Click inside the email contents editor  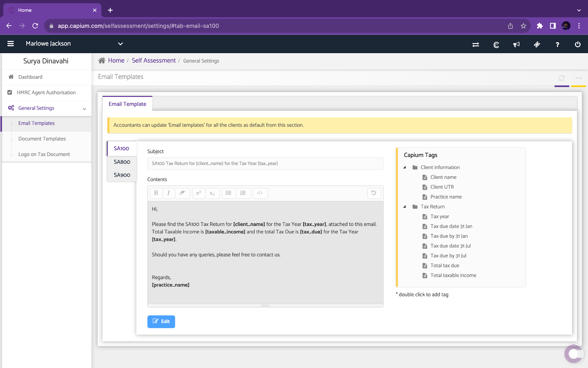[x=265, y=252]
